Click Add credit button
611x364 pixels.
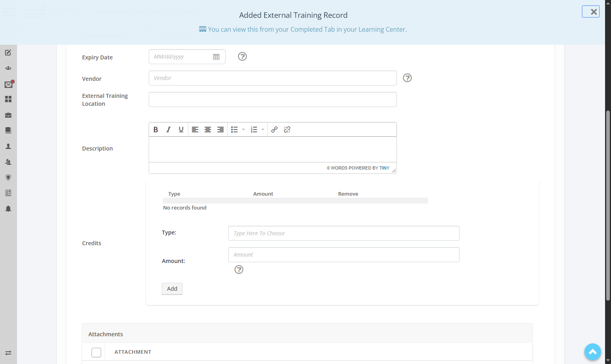(172, 289)
